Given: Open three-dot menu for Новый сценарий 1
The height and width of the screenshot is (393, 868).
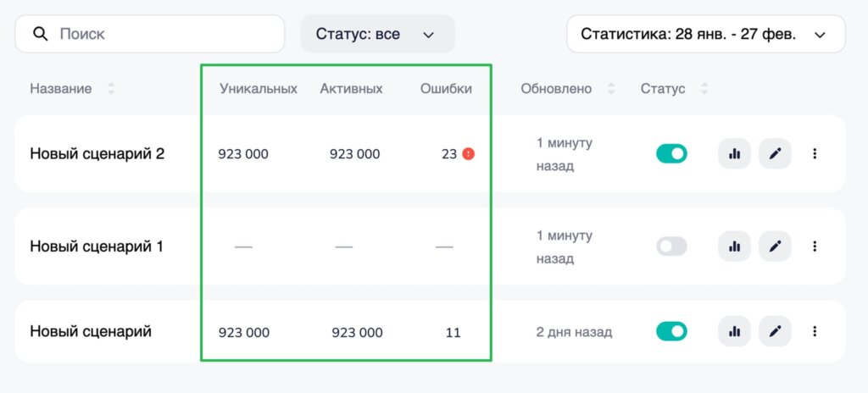Looking at the screenshot, I should tap(815, 246).
